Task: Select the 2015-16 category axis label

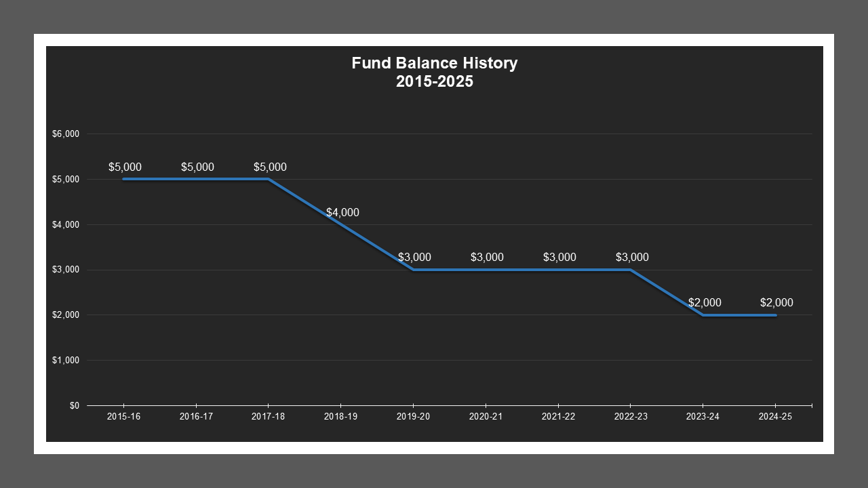Action: click(123, 417)
